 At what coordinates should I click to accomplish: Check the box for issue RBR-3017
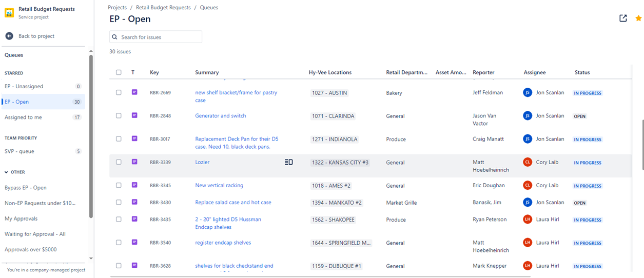119,139
